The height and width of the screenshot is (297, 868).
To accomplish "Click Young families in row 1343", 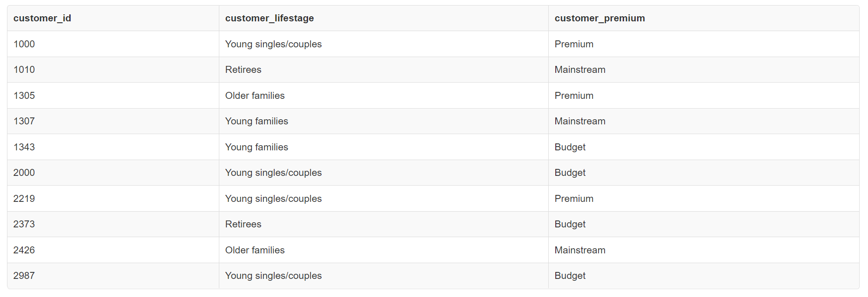I will [x=256, y=147].
